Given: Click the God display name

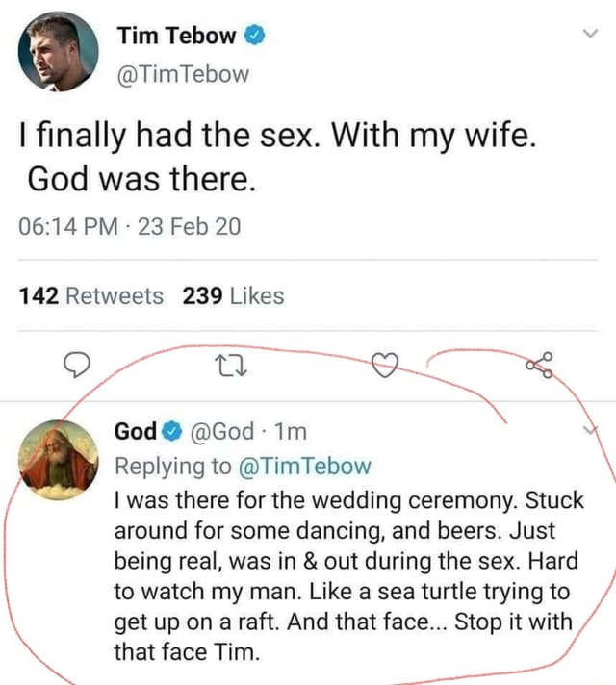Looking at the screenshot, I should [x=136, y=432].
